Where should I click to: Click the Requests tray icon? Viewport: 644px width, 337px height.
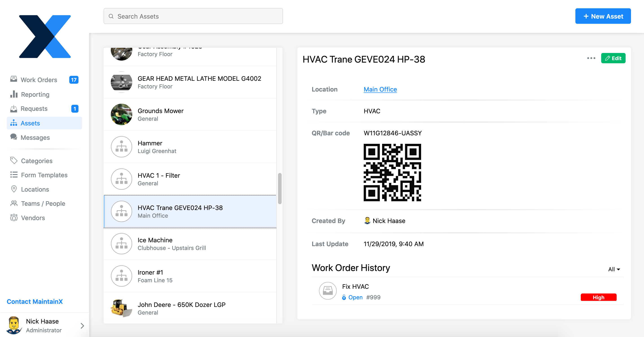(13, 109)
